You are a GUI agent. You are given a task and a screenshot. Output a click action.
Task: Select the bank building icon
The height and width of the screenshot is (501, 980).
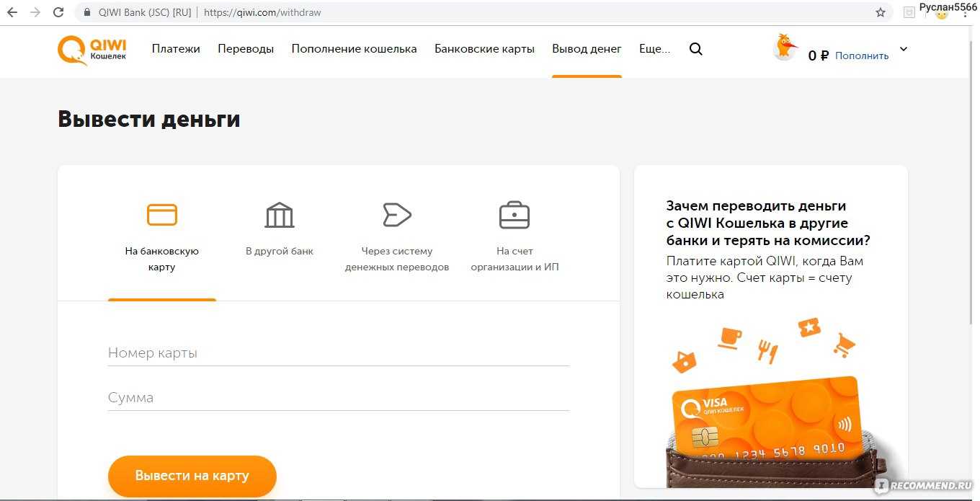point(280,215)
